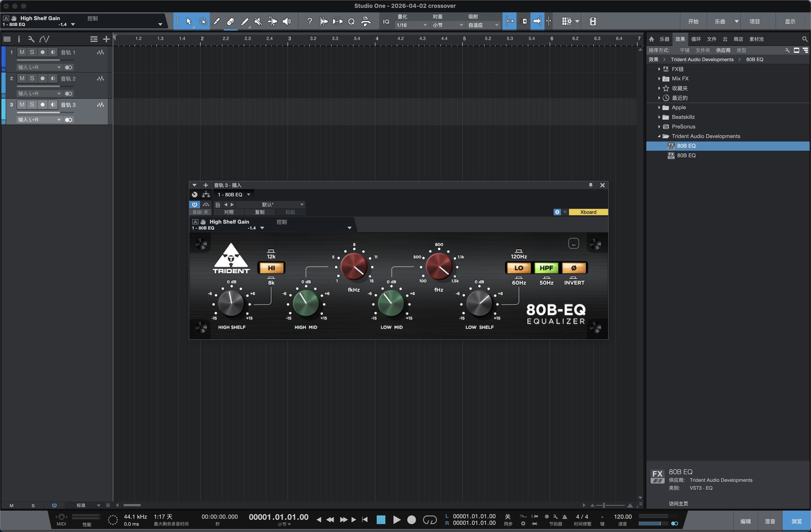Switch to the 乐器 browser tab
The width and height of the screenshot is (811, 532).
(x=664, y=39)
